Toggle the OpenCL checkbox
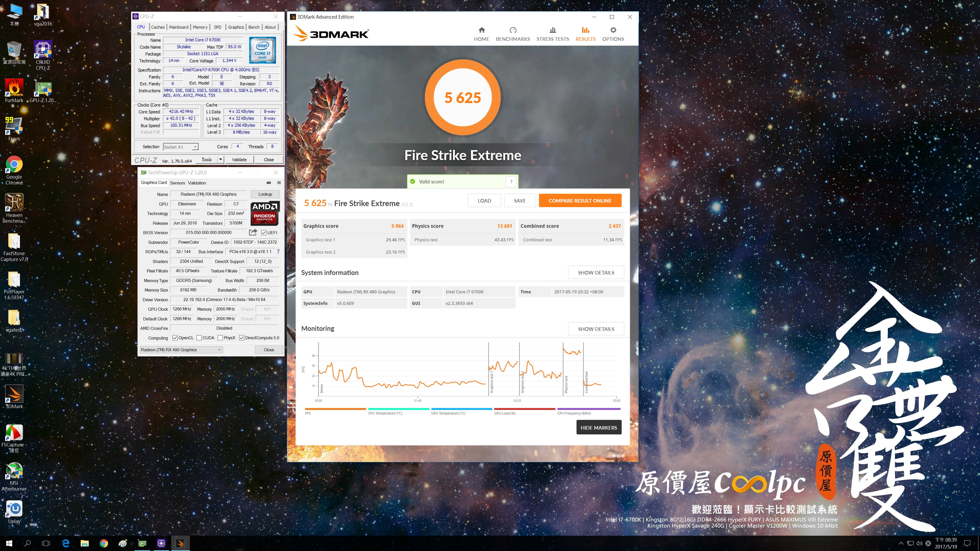 tap(175, 338)
